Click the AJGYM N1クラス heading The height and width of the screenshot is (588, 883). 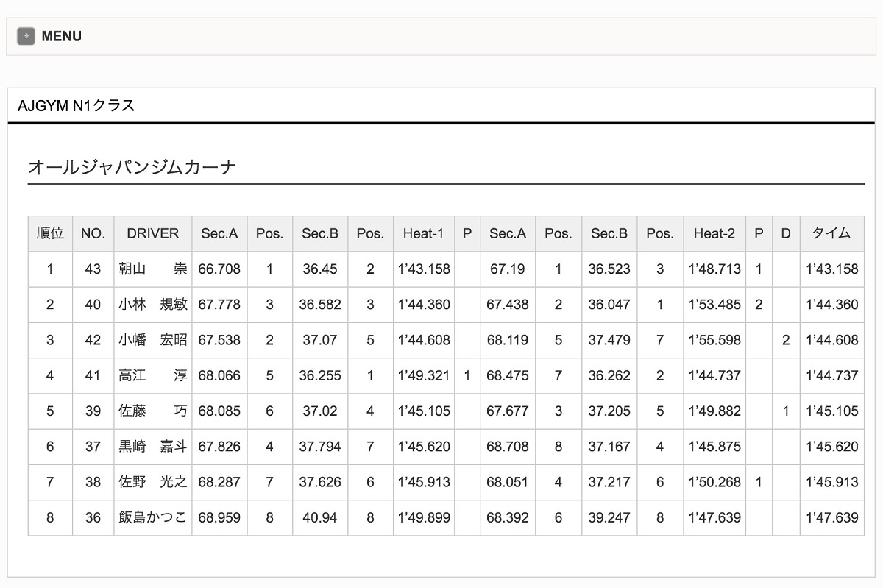pyautogui.click(x=77, y=105)
